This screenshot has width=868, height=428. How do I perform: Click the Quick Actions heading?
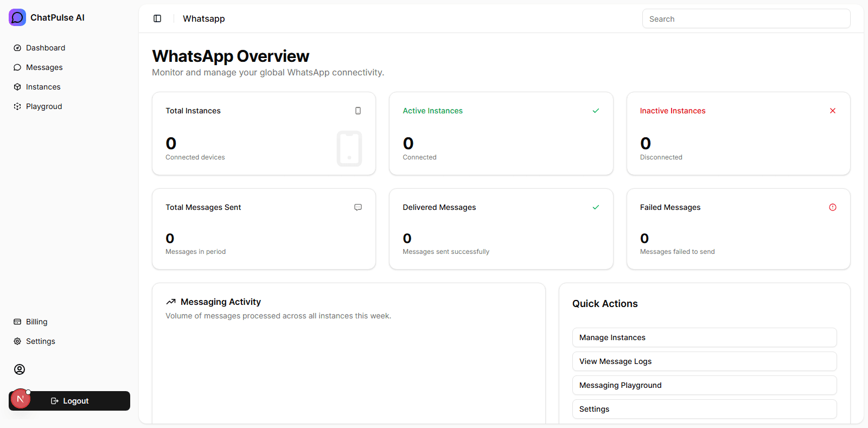(x=605, y=304)
